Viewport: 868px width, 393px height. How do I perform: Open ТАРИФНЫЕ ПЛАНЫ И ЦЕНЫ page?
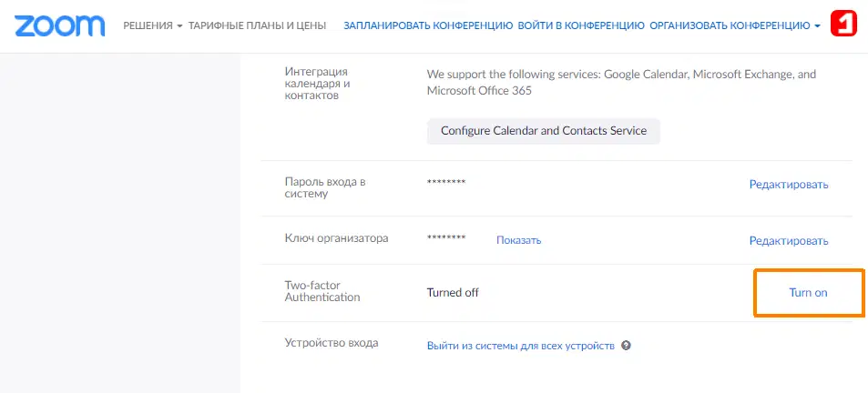257,25
